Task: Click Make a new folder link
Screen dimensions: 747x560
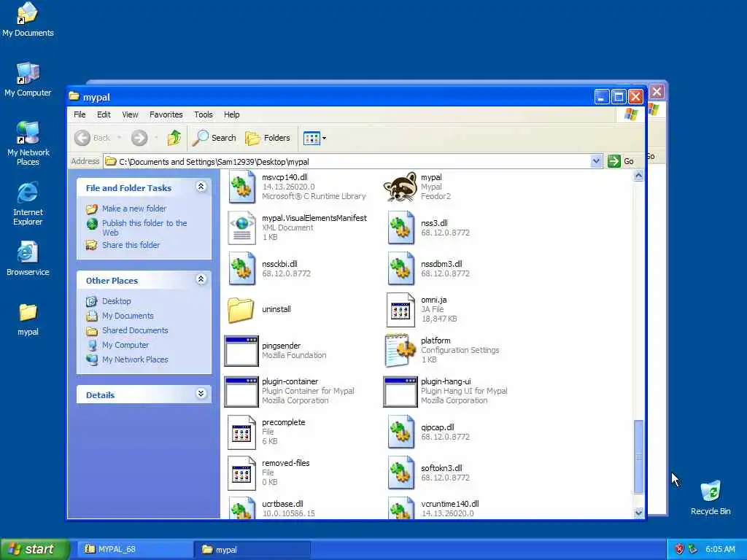Action: pyautogui.click(x=134, y=209)
